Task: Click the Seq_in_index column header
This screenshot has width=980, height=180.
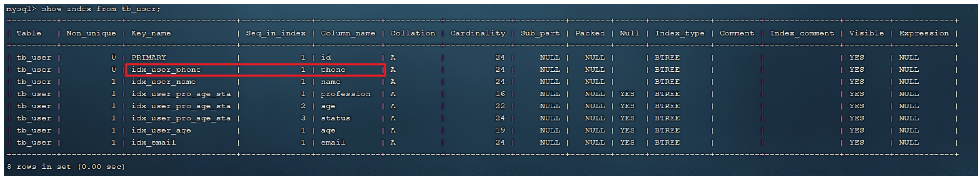Action: tap(276, 33)
